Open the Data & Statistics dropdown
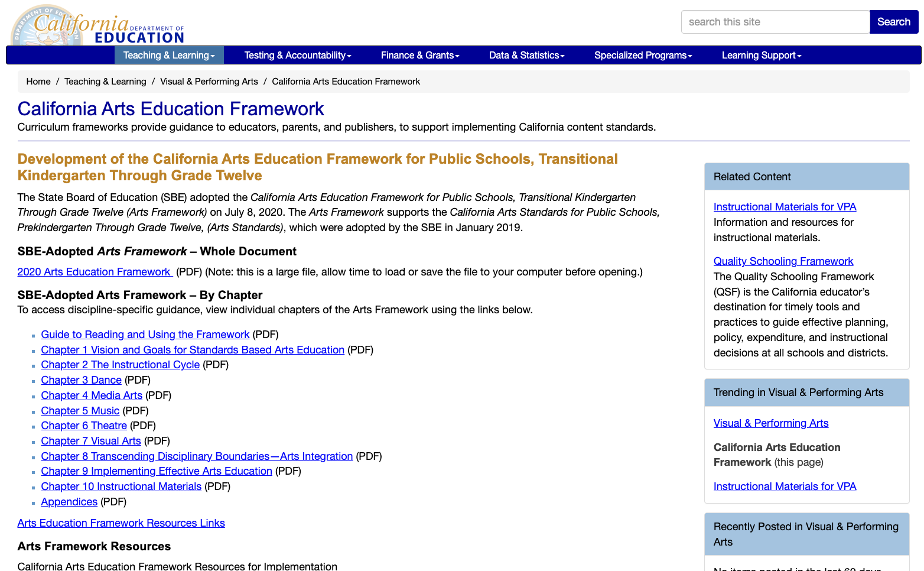This screenshot has width=924, height=571. (x=527, y=55)
